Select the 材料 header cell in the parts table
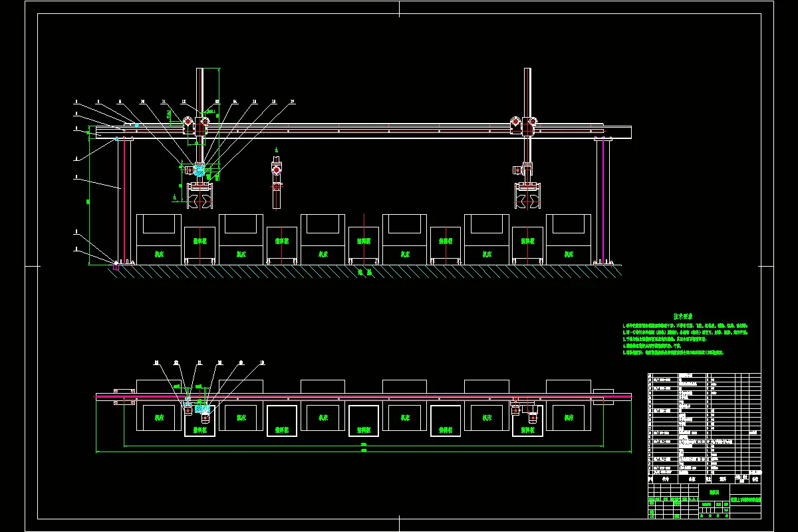This screenshot has width=798, height=532. click(723, 479)
